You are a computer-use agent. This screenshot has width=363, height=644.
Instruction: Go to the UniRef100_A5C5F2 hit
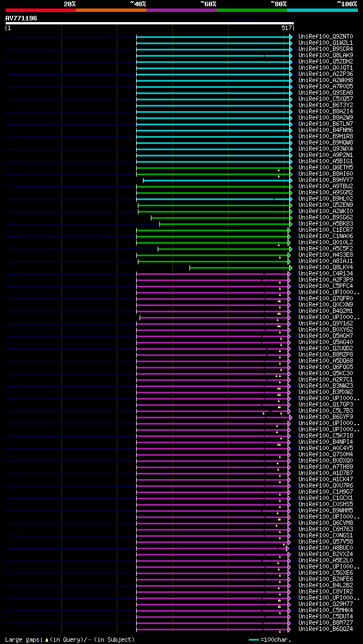[326, 248]
